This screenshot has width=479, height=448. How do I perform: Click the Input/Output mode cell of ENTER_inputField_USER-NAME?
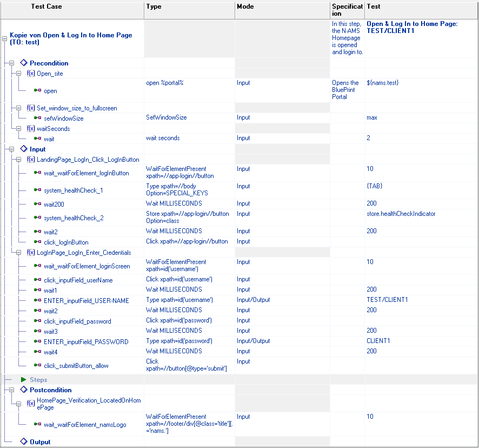click(x=282, y=300)
